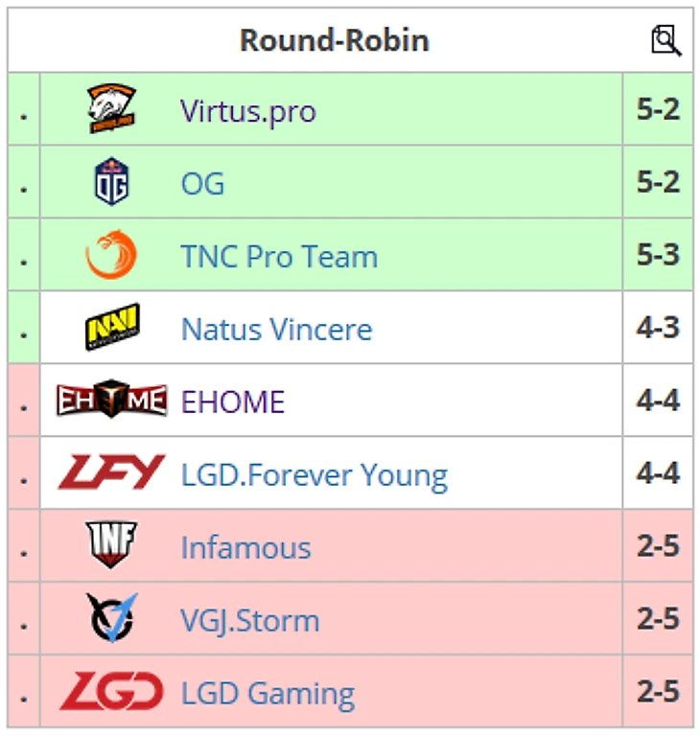Viewport: 700px width, 736px height.
Task: Click the Virtus.pro bear logo
Action: pyautogui.click(x=111, y=109)
